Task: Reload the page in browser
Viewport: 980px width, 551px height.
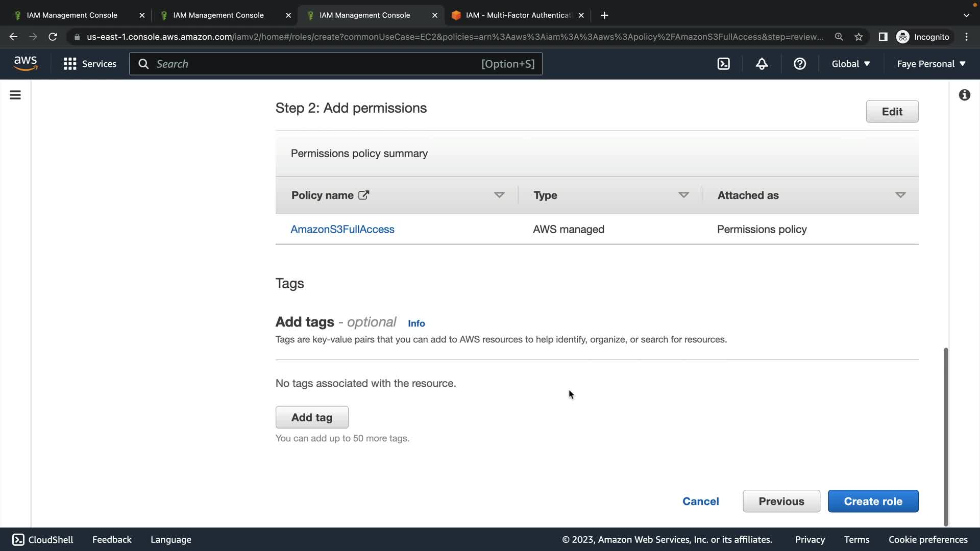Action: click(53, 37)
